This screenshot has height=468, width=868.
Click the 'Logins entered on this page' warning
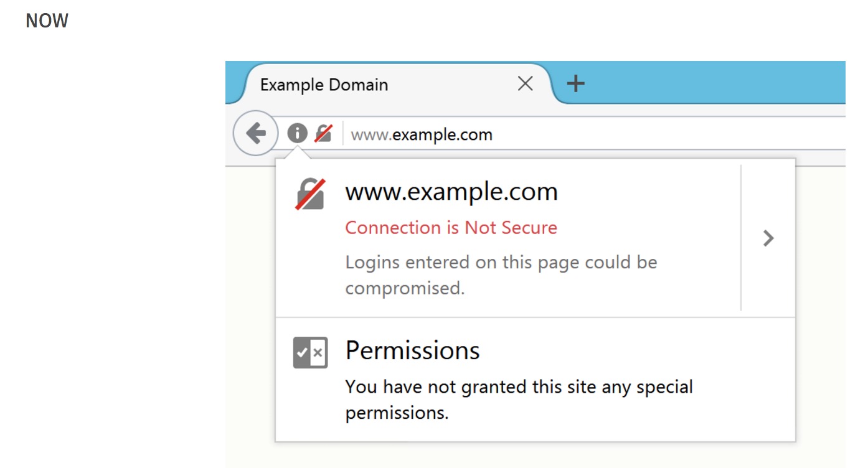pyautogui.click(x=501, y=263)
